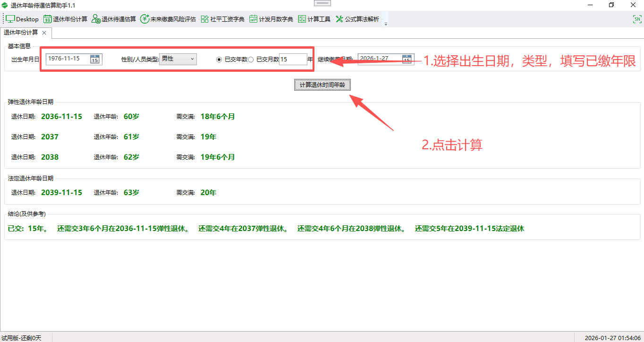Click the 计算退休时间年龄 button
The width and height of the screenshot is (644, 342).
[x=322, y=85]
